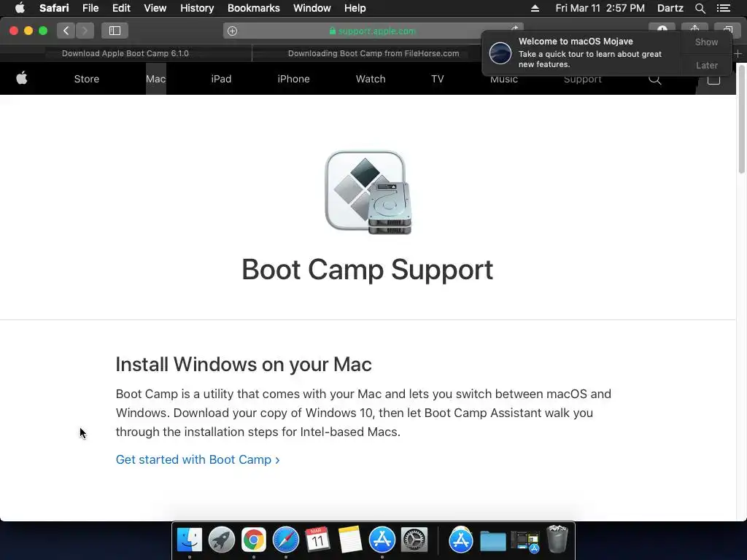Switch to Downloading Boot Camp from FileHorse.com tab

click(x=373, y=53)
